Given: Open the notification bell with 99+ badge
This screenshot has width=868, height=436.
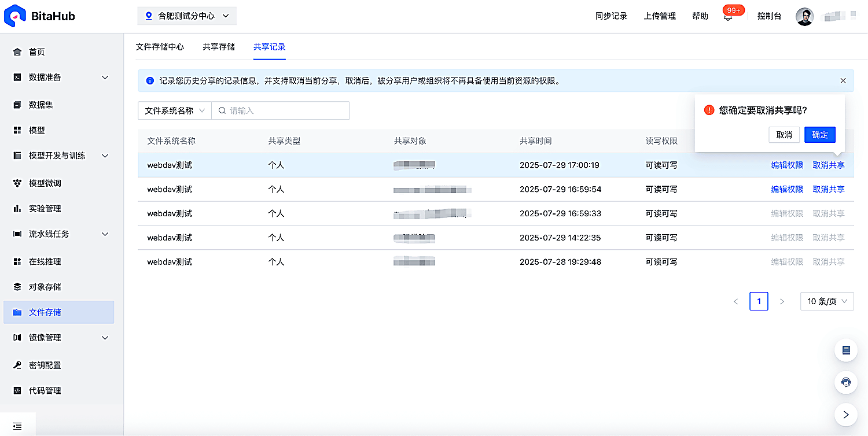Looking at the screenshot, I should pyautogui.click(x=728, y=16).
